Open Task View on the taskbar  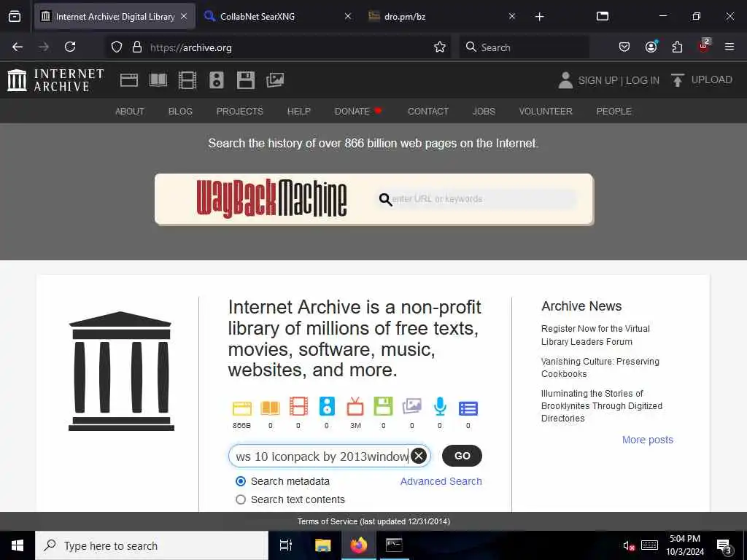point(286,545)
